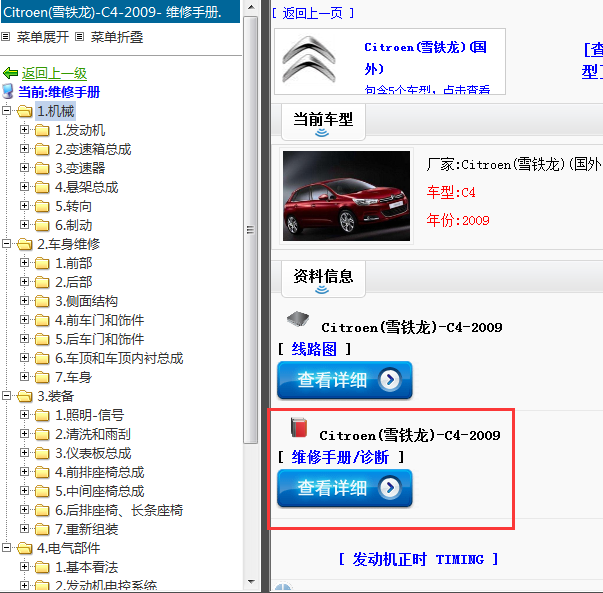Select the 5.后车门和饰件 tree item

tap(99, 339)
